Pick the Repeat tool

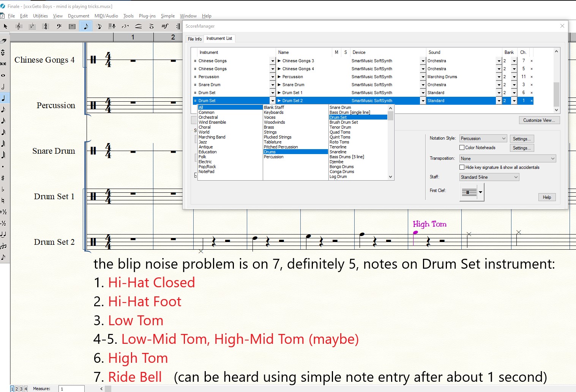pyautogui.click(x=178, y=26)
